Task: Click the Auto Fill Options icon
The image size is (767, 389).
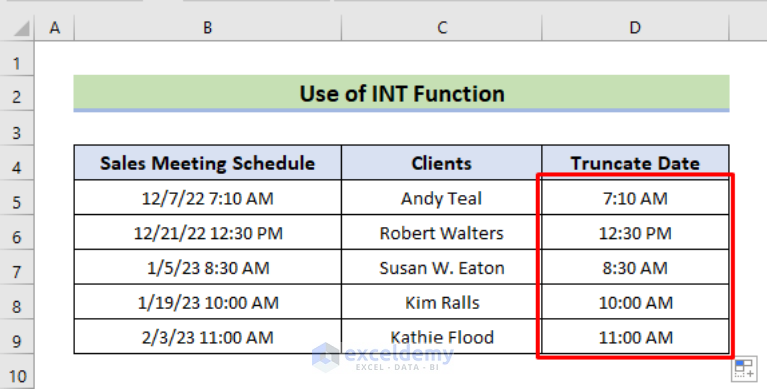Action: 744,369
